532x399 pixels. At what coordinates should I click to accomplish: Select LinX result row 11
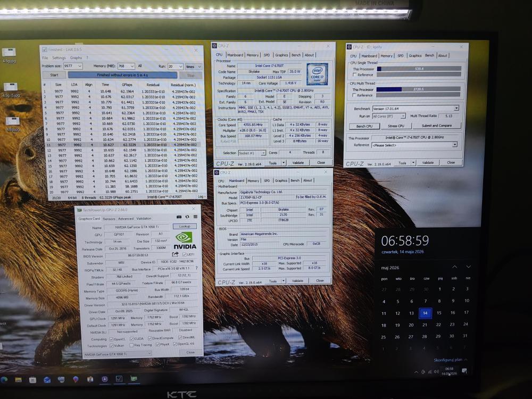coord(123,145)
